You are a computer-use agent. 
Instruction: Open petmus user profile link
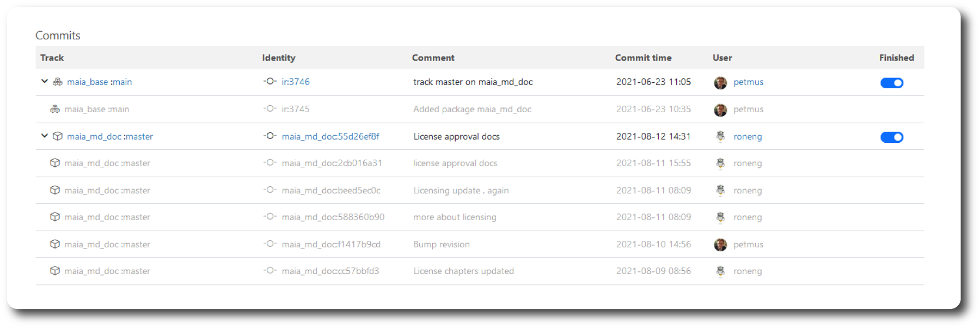(748, 82)
